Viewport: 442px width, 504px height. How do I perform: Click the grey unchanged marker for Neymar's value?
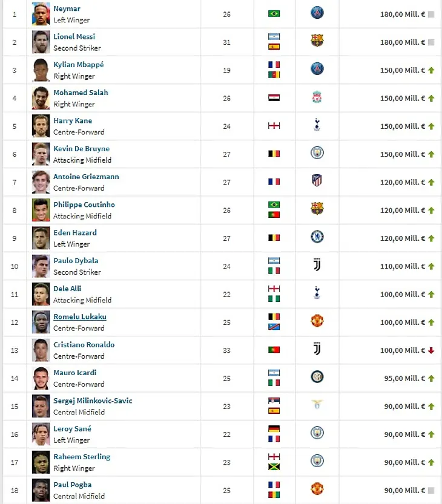tap(431, 14)
